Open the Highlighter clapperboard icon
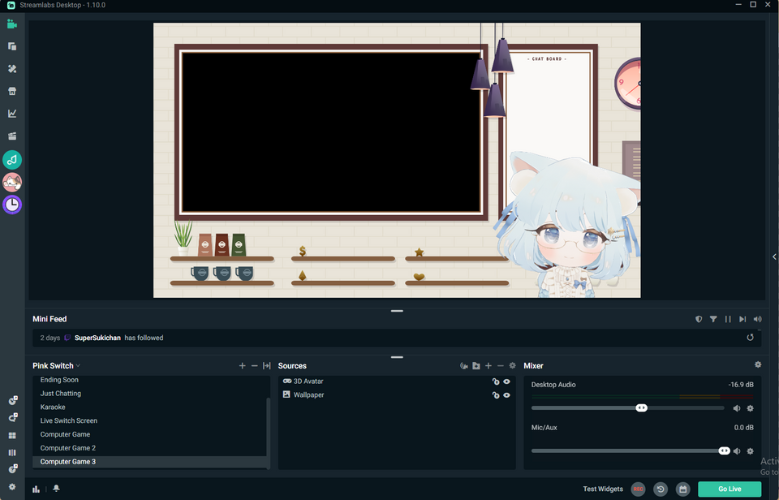 click(x=12, y=136)
